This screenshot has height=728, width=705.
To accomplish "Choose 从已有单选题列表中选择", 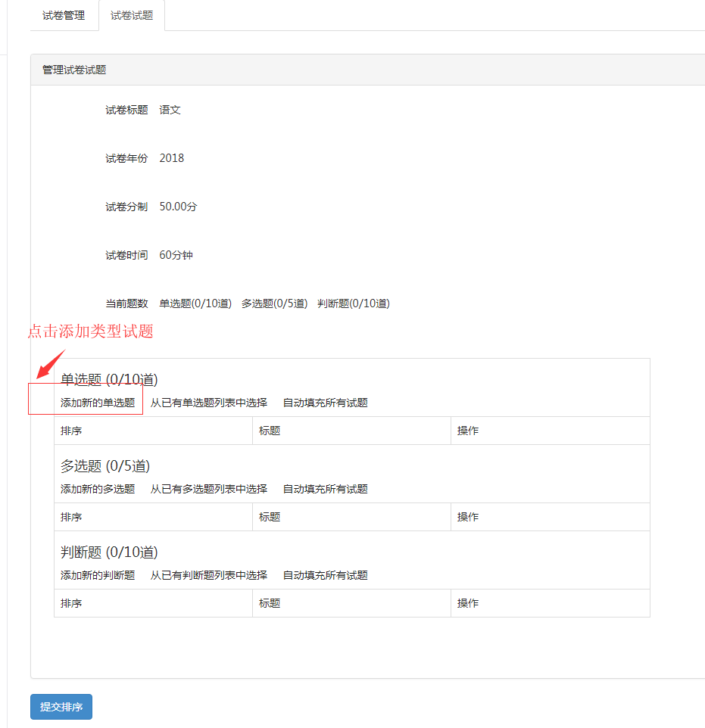I will [x=209, y=403].
